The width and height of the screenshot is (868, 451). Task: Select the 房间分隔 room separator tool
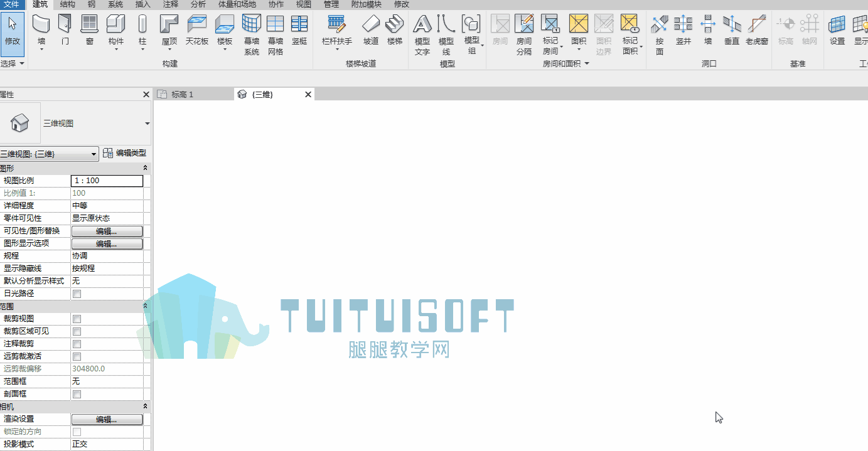coord(524,34)
